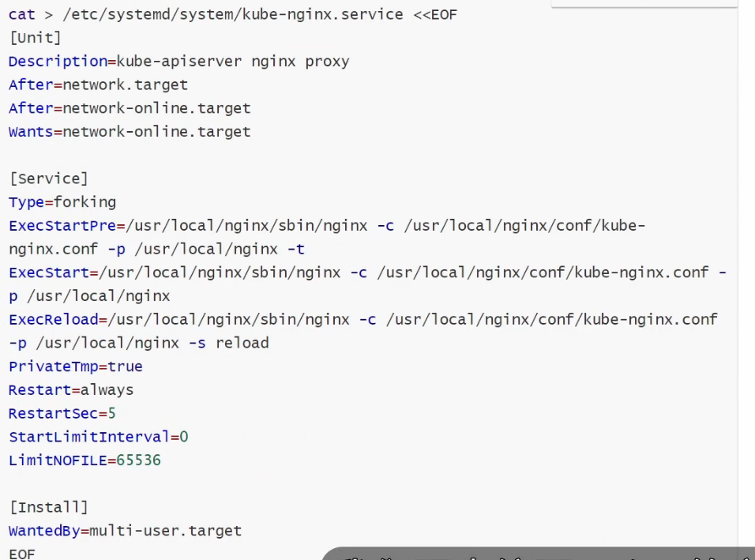Click the 'cat > /etc/systemd/system/kube-nginx.service' line
Image resolution: width=755 pixels, height=560 pixels.
[x=232, y=15]
